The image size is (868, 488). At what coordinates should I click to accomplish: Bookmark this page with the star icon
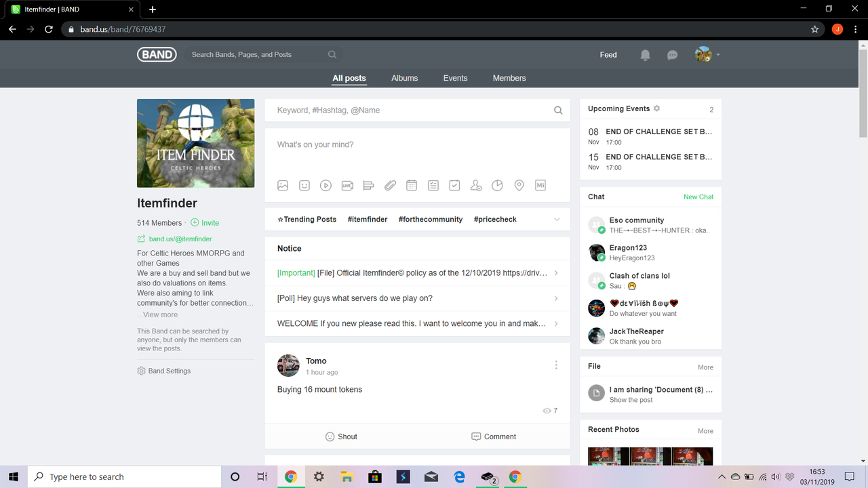[x=814, y=29]
